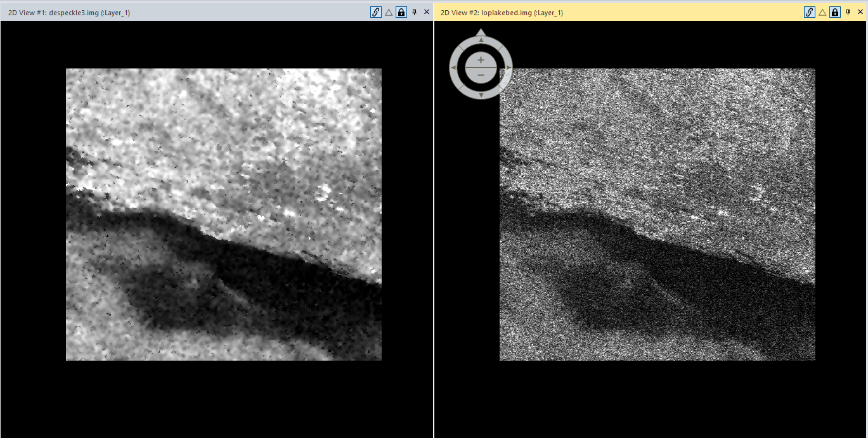Toggle link views icon in 2D View #2
The height and width of the screenshot is (438, 868).
tap(810, 12)
